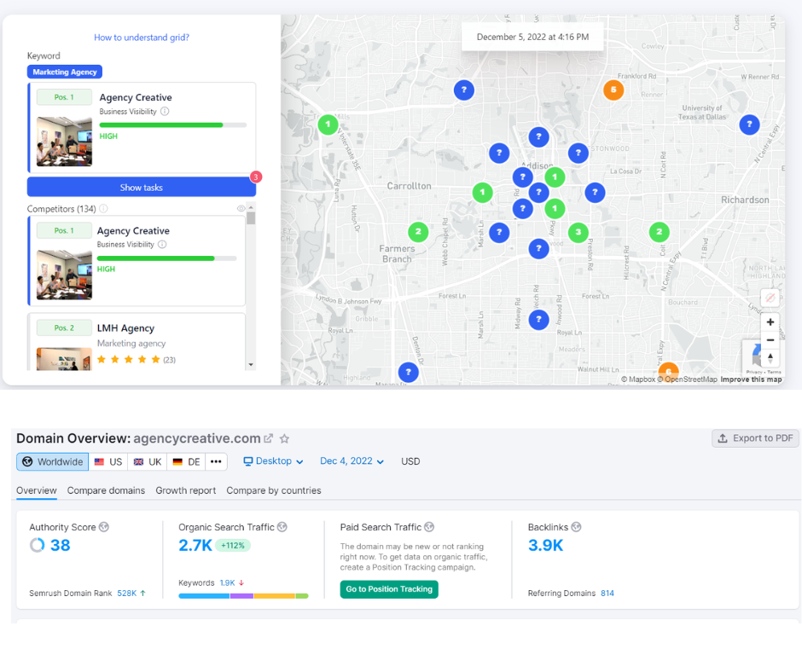Switch database to UK
This screenshot has height=672, width=802.
[x=148, y=462]
